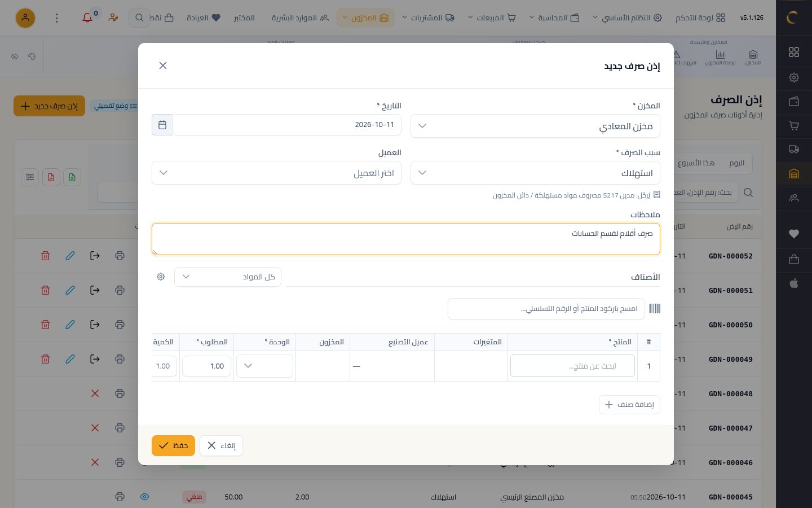Open المحاسبة menu in top navigation
Viewport: 812px width, 508px height.
point(554,18)
